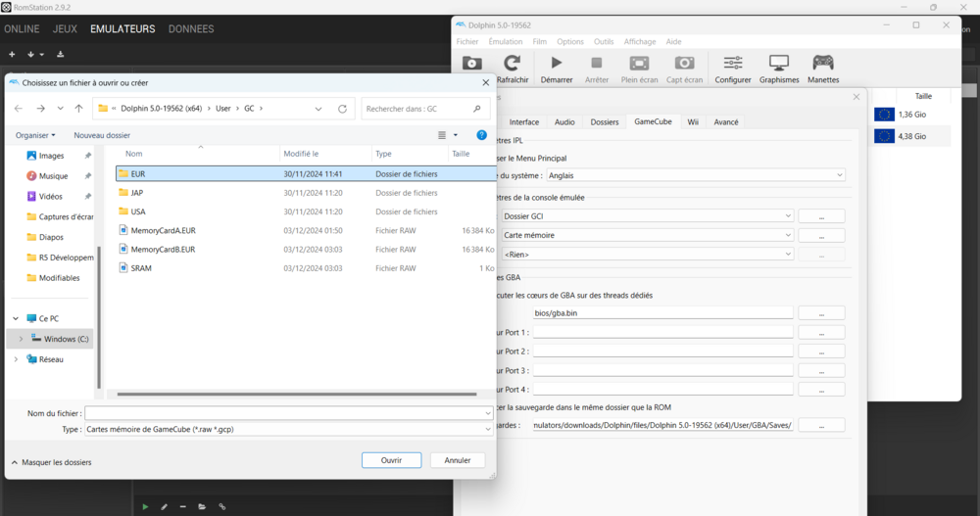Viewport: 980px width, 516px height.
Task: Switch to the Wii settings tab
Action: (693, 122)
